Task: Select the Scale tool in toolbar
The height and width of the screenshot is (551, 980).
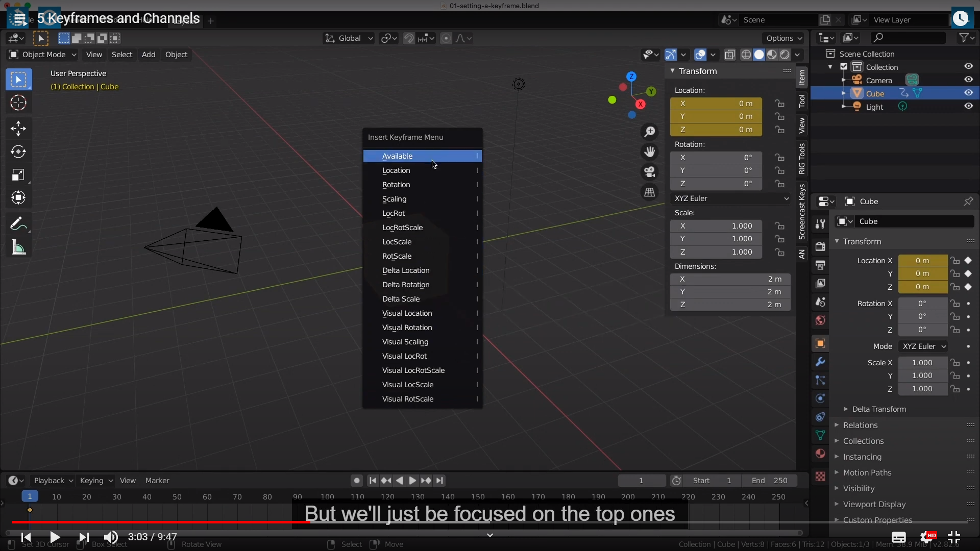Action: click(18, 175)
